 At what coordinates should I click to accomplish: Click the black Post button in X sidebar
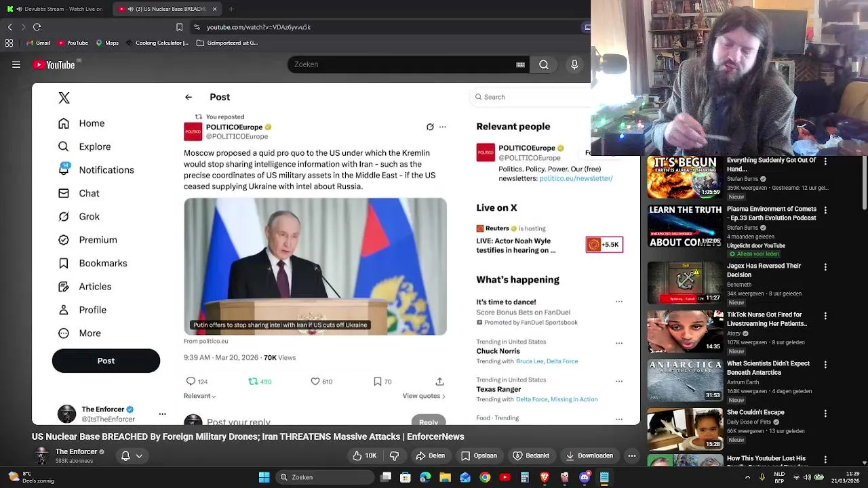tap(106, 361)
